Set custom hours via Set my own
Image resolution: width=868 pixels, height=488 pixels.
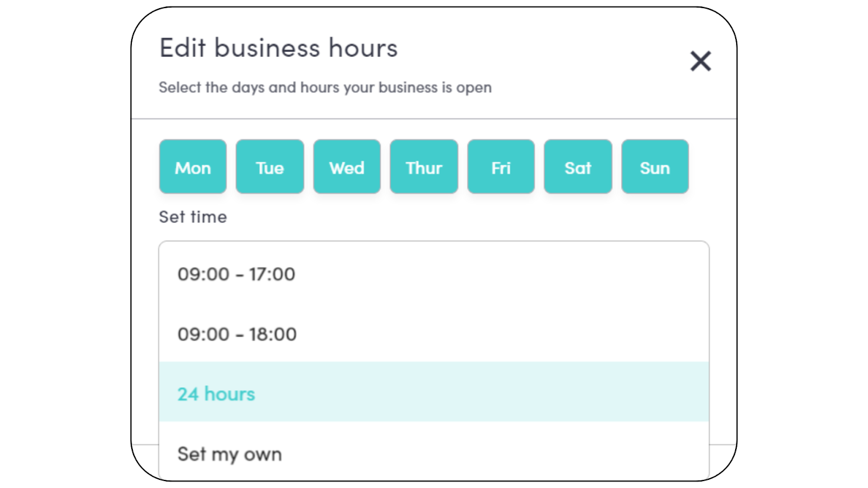click(x=229, y=454)
